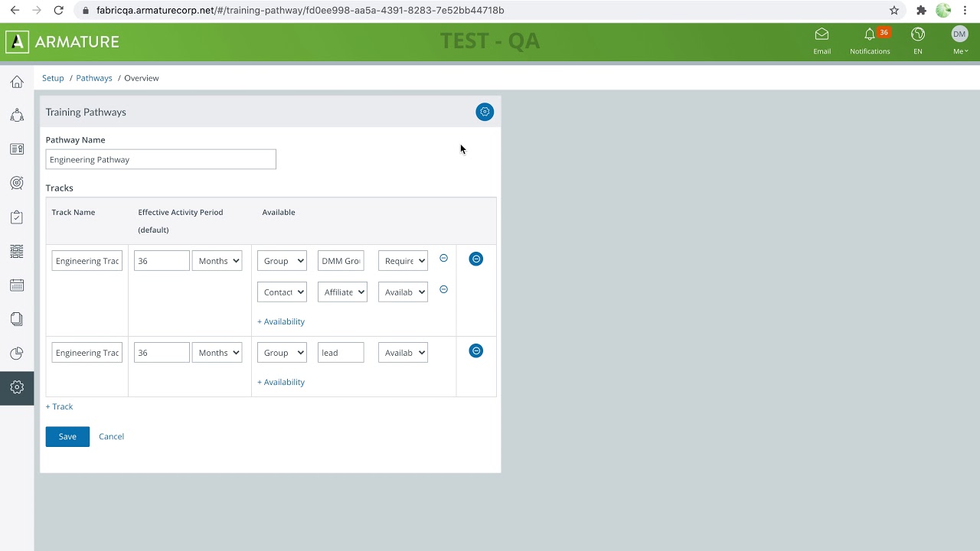Open the target goals sidebar icon
Viewport: 980px width, 551px height.
tap(17, 183)
